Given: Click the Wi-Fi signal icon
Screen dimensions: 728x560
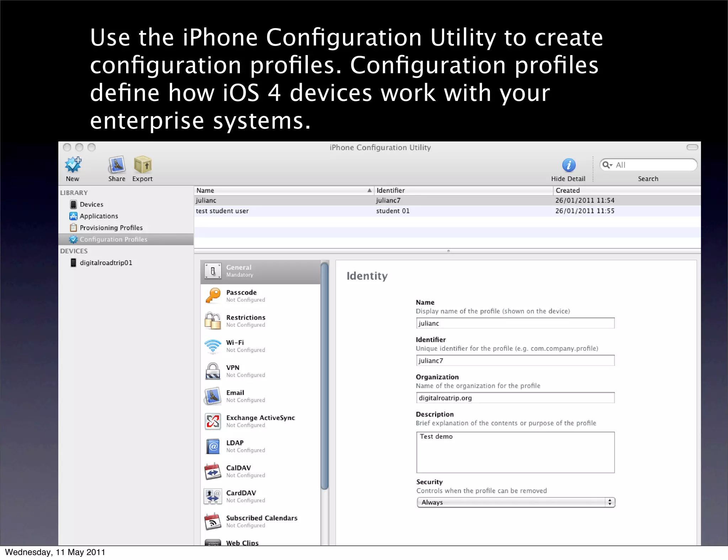Looking at the screenshot, I should (213, 346).
